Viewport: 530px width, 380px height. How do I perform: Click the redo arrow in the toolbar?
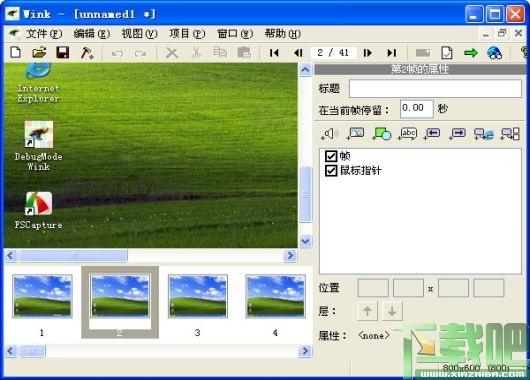pyautogui.click(x=140, y=53)
